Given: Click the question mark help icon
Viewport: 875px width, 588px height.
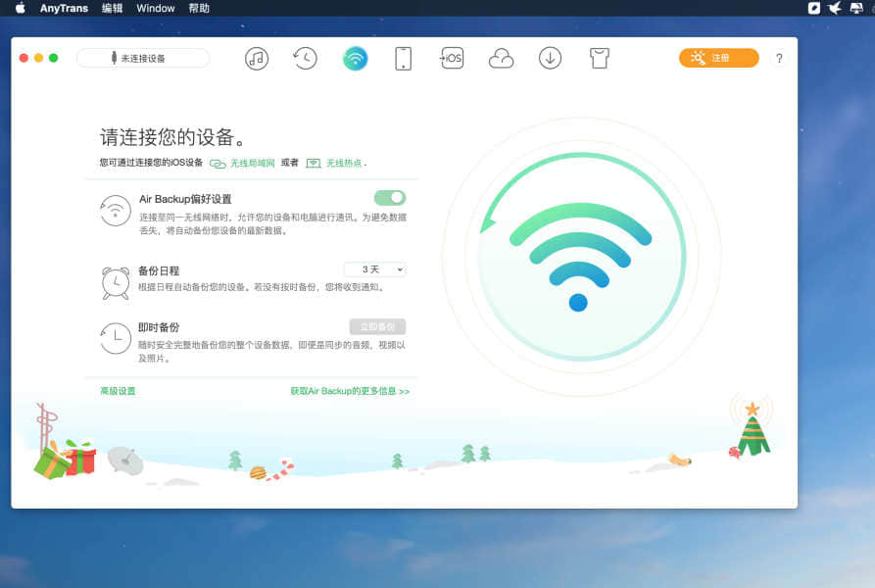Looking at the screenshot, I should pos(779,58).
